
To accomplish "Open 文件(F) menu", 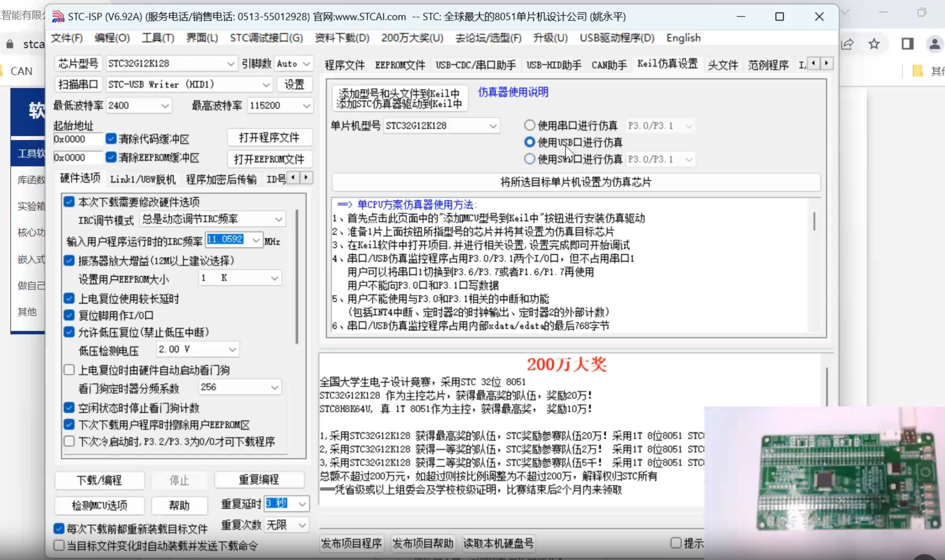I will tap(67, 38).
